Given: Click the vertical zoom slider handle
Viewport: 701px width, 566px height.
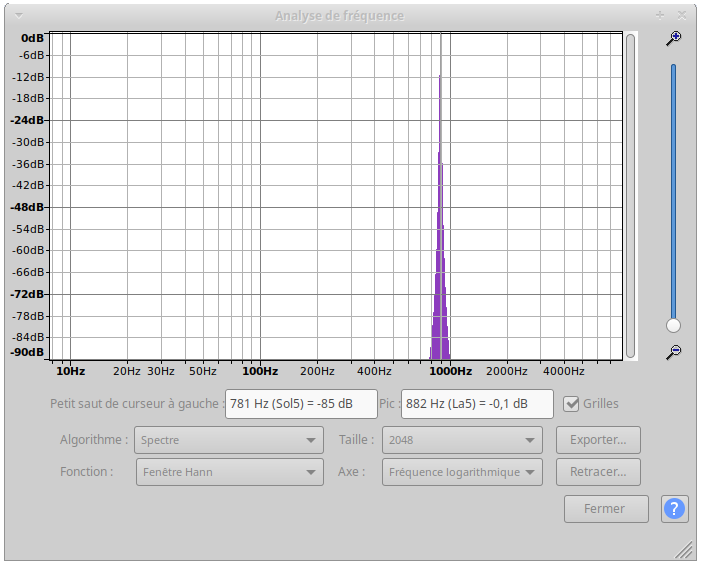Looking at the screenshot, I should tap(673, 325).
